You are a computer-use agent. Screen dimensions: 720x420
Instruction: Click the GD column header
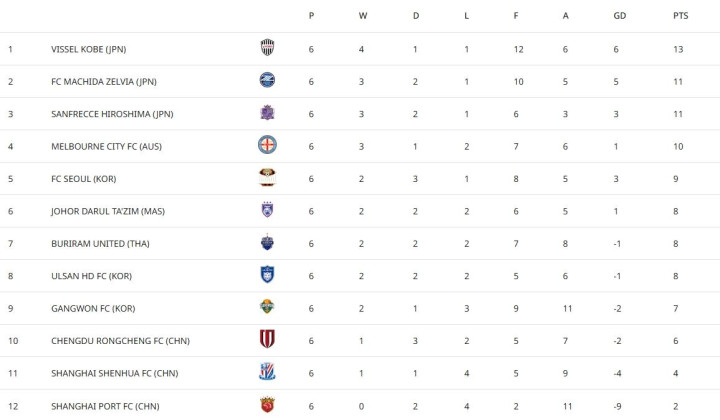(x=620, y=15)
